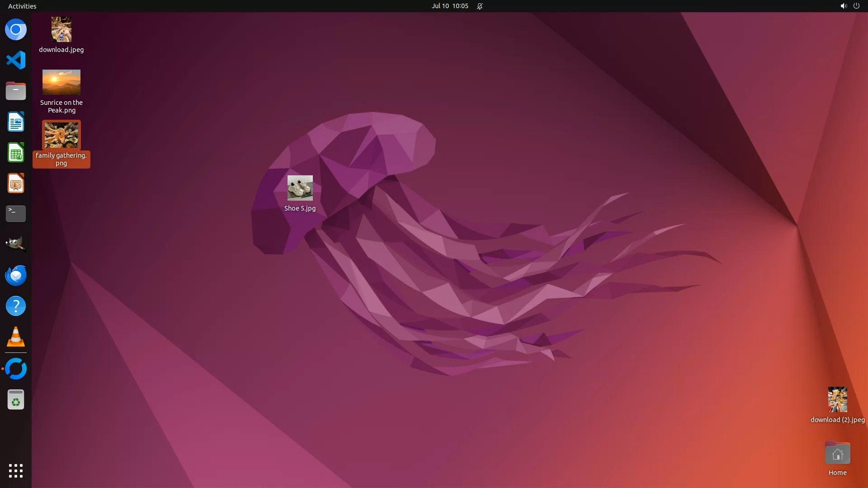Select the Shoe 5.jpg desktop file
The width and height of the screenshot is (868, 488).
(x=300, y=188)
